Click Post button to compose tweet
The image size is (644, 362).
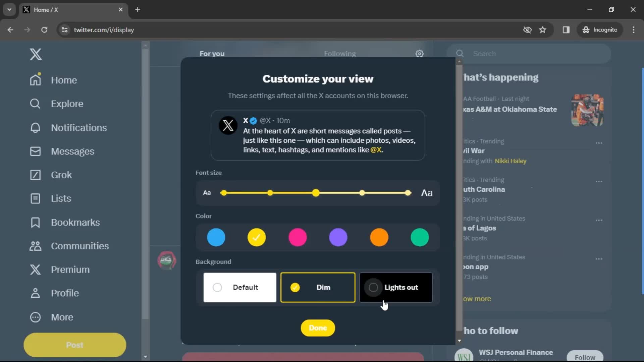click(74, 345)
